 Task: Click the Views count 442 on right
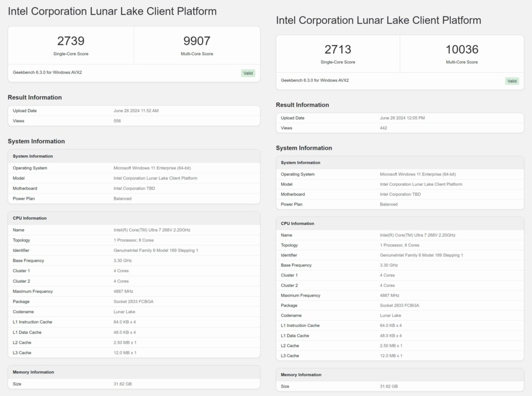[x=381, y=128]
